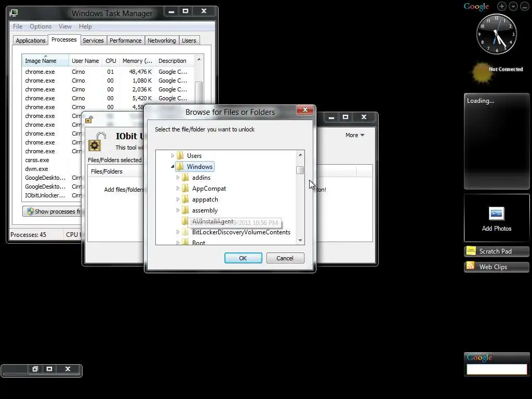Click Cancel in Browse dialog
This screenshot has width=532, height=399.
coord(285,258)
